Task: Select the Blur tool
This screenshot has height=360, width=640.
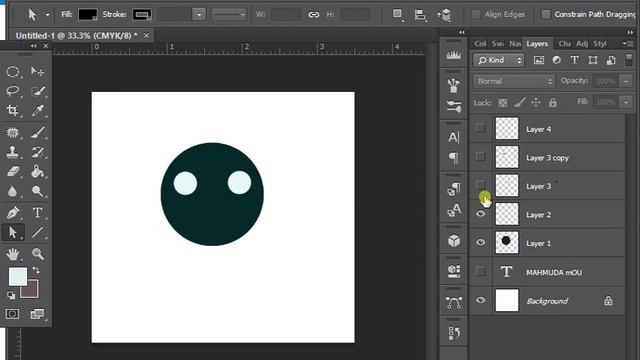Action: point(13,191)
